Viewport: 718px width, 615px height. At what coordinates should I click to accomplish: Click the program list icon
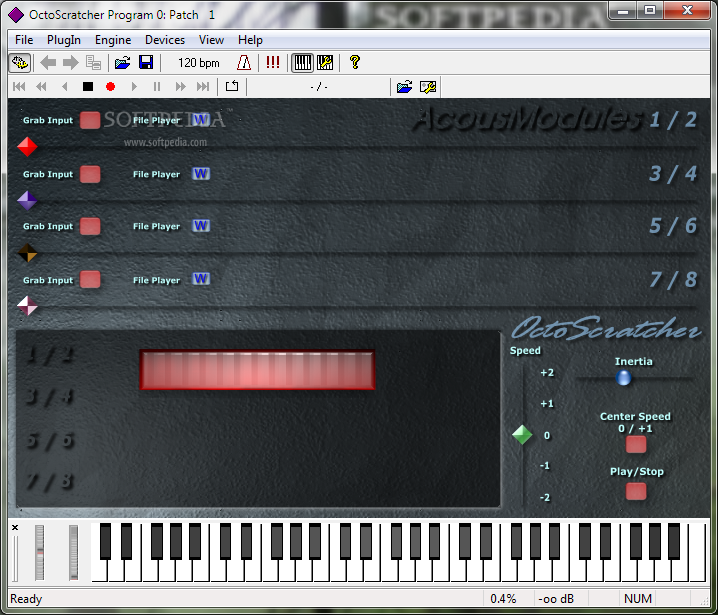pos(93,63)
